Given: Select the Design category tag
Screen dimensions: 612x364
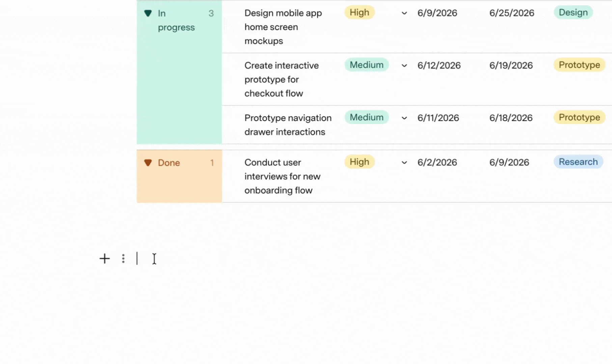Looking at the screenshot, I should coord(573,12).
